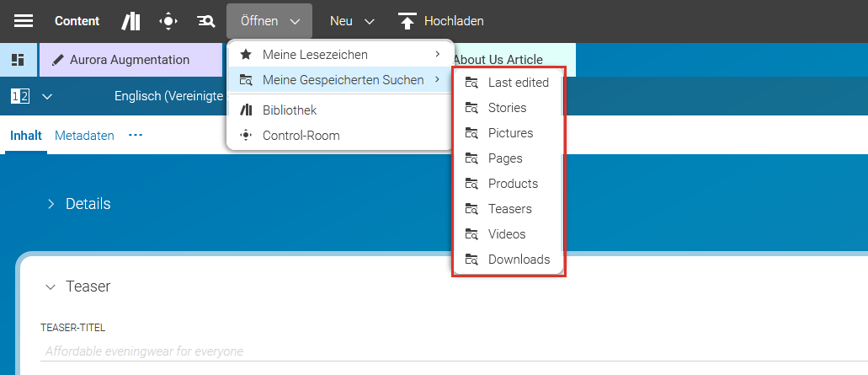Click the Hochladen upload arrow icon
868x375 pixels.
click(x=407, y=21)
